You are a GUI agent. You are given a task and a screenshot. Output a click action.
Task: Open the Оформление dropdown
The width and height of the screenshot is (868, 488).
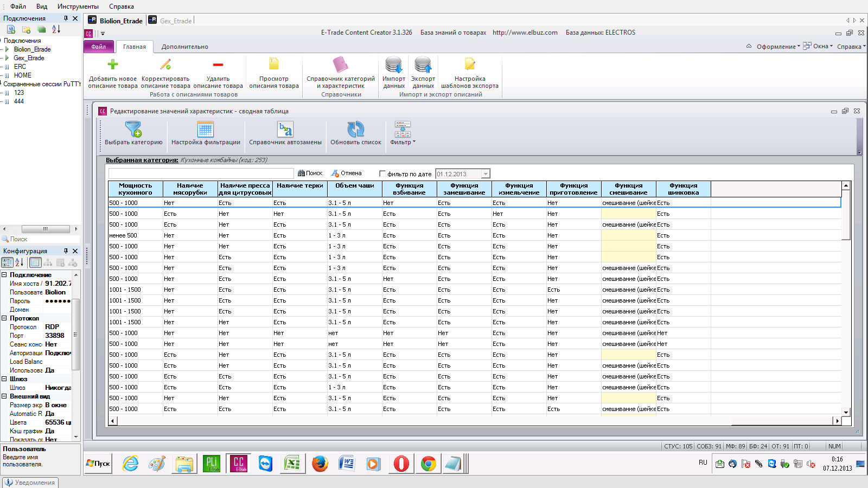(778, 47)
